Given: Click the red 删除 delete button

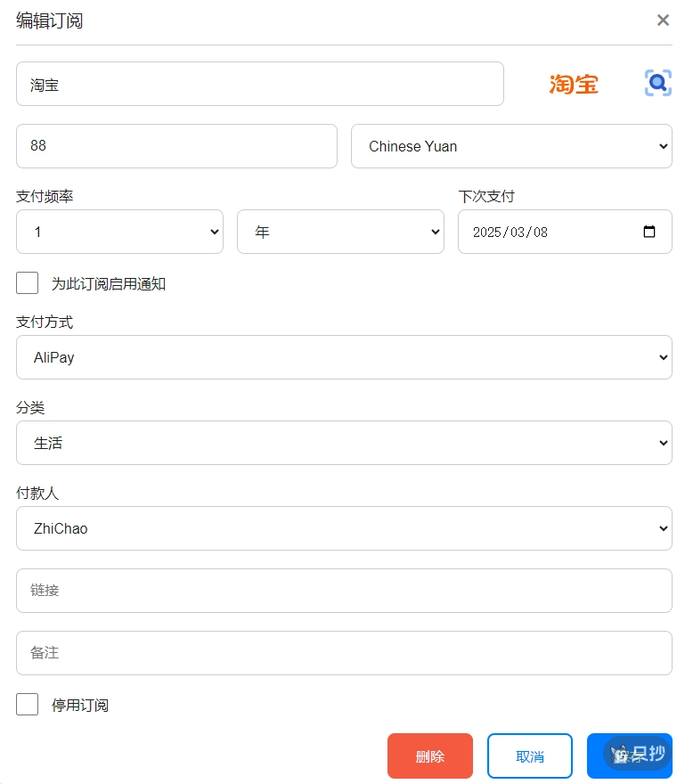Looking at the screenshot, I should tap(430, 755).
